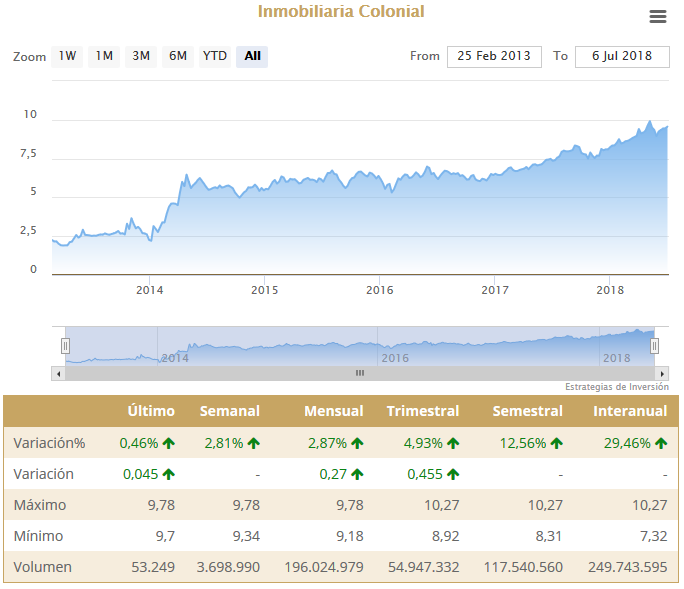
Task: Click the 7,32 interanual minimum value
Action: pos(653,536)
